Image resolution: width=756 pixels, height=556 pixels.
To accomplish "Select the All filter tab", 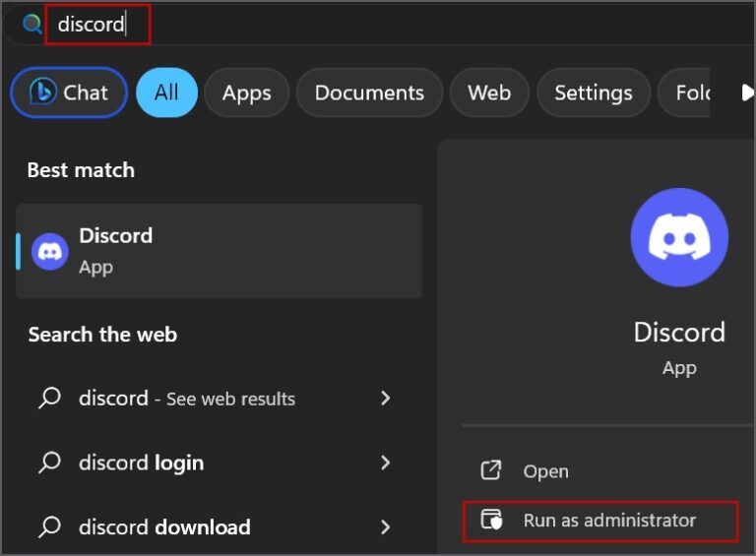I will pyautogui.click(x=166, y=93).
